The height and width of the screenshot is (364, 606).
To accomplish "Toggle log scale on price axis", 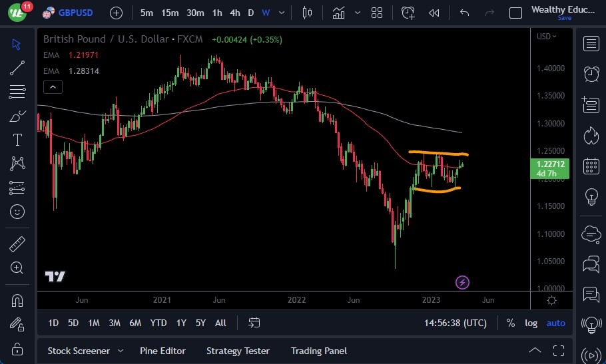I will [531, 323].
